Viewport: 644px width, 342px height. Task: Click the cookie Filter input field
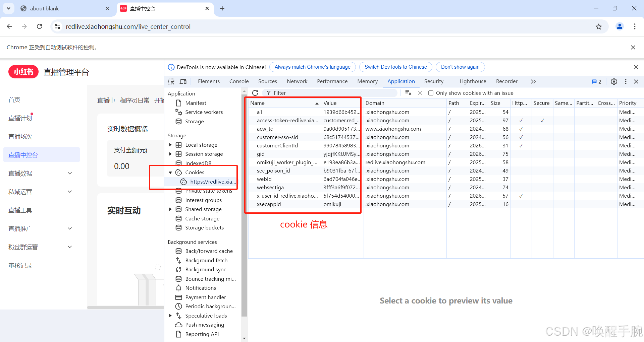(330, 93)
